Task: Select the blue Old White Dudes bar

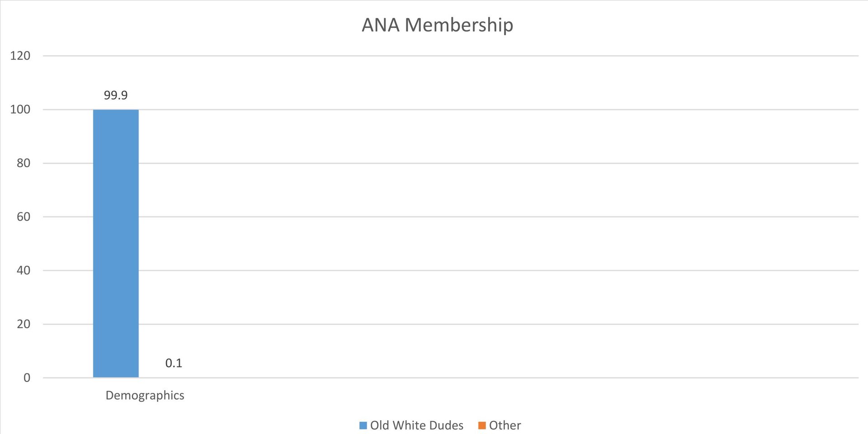Action: [x=116, y=243]
